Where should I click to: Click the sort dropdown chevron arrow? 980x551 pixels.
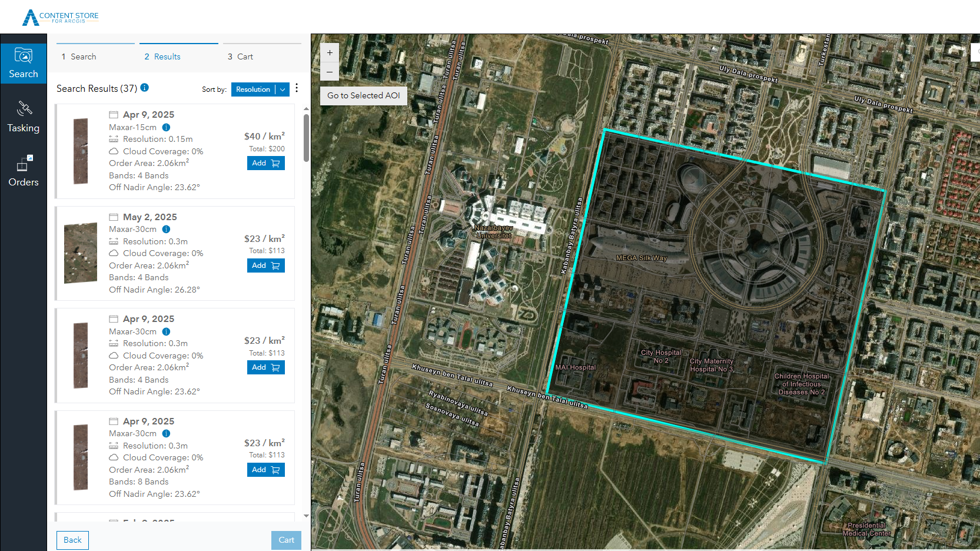pyautogui.click(x=283, y=89)
